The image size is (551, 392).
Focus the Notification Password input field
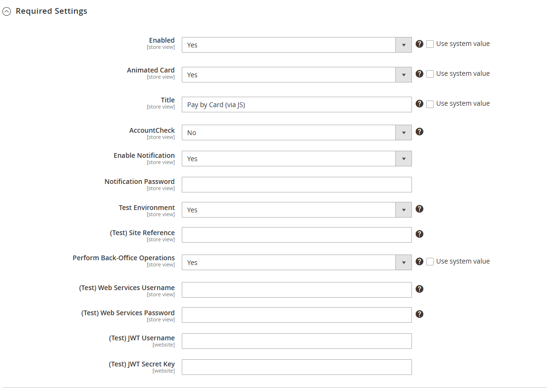pos(297,184)
